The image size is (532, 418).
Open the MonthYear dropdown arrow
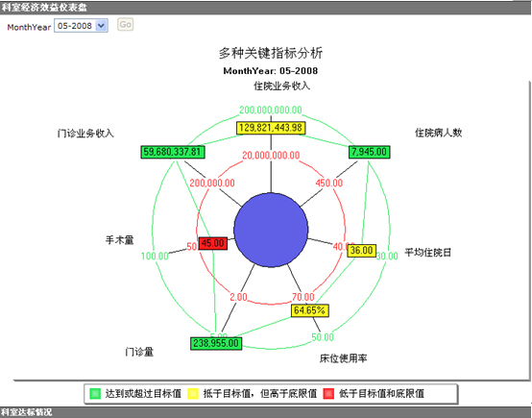(101, 26)
